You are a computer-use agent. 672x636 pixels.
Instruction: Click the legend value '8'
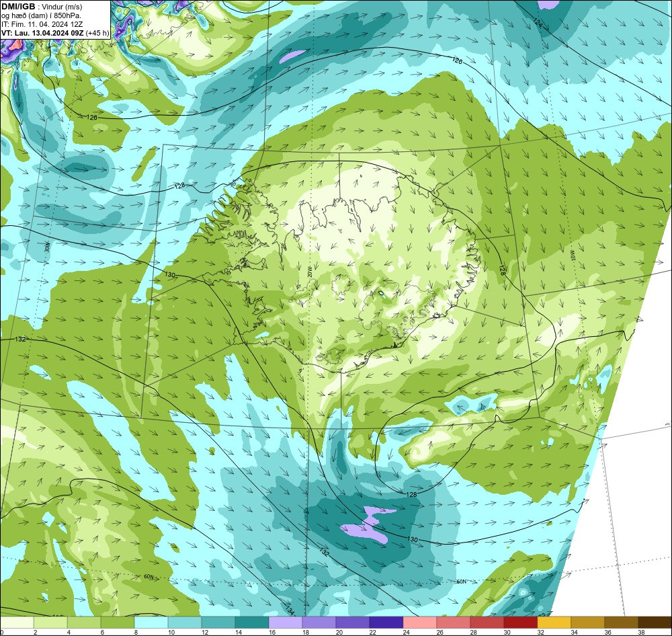(x=136, y=632)
